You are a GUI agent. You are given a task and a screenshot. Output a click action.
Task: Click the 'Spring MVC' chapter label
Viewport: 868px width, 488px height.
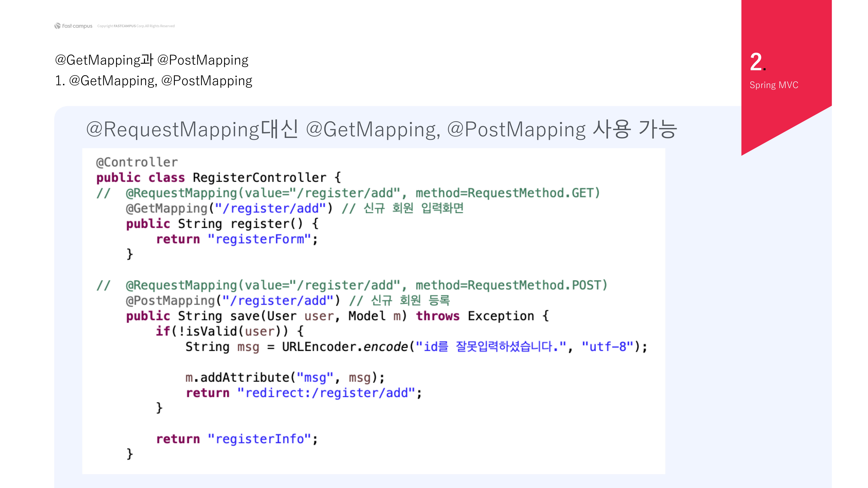(x=774, y=85)
